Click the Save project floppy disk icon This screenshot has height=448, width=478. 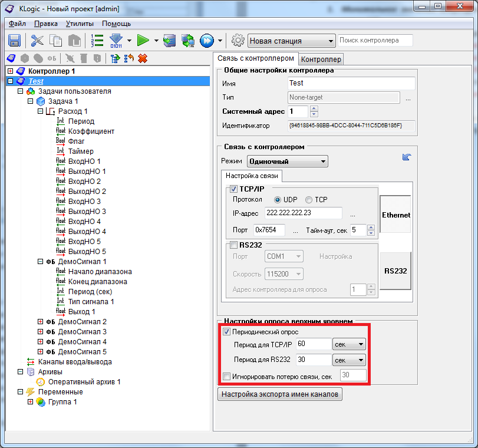15,41
